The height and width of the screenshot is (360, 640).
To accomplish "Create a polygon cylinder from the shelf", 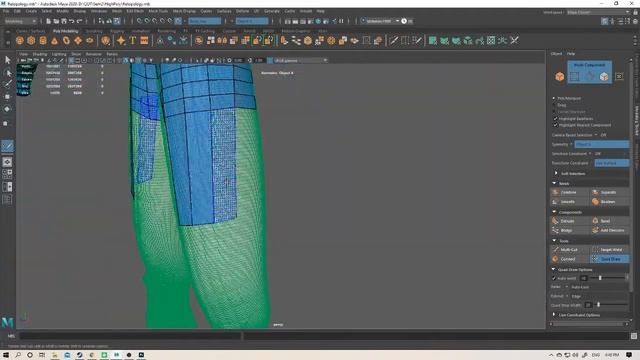I will pos(43,40).
